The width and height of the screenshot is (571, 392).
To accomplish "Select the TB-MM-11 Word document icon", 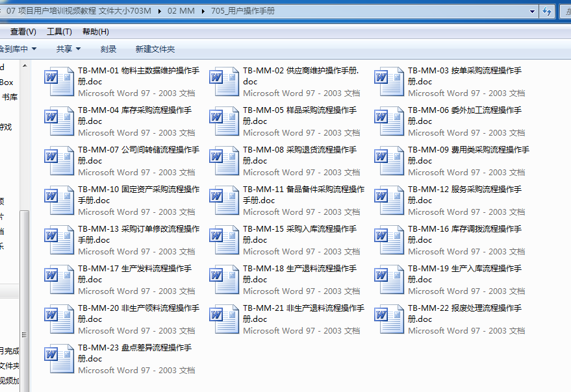I will coord(224,201).
